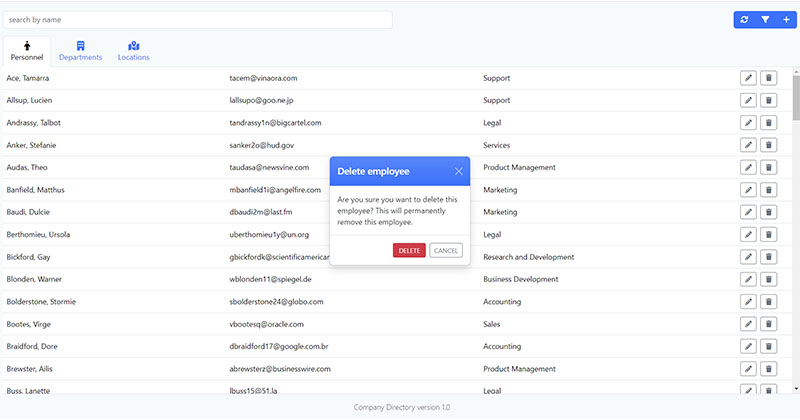Viewport: 800px width, 420px height.
Task: Click pencil icon for Bolderstone, Stormie
Action: [x=748, y=302]
